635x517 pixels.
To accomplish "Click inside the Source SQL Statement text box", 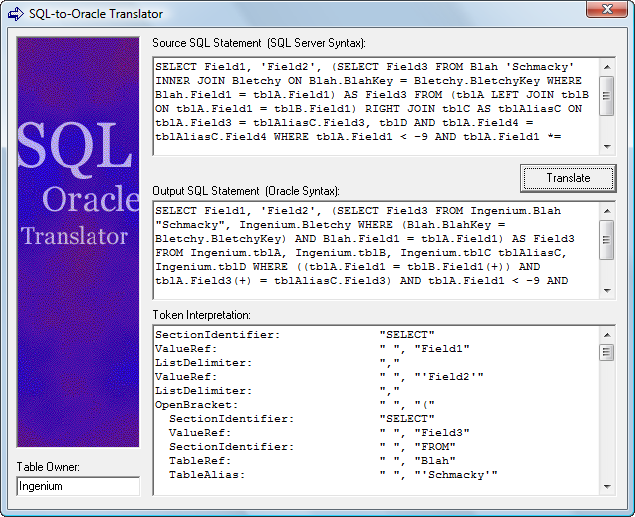I will [375, 104].
